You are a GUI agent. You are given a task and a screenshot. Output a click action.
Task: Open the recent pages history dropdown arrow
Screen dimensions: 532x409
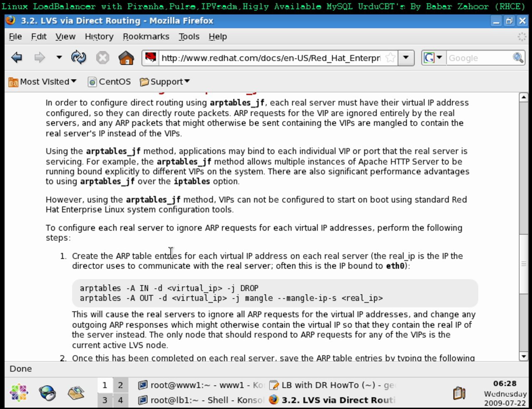59,57
